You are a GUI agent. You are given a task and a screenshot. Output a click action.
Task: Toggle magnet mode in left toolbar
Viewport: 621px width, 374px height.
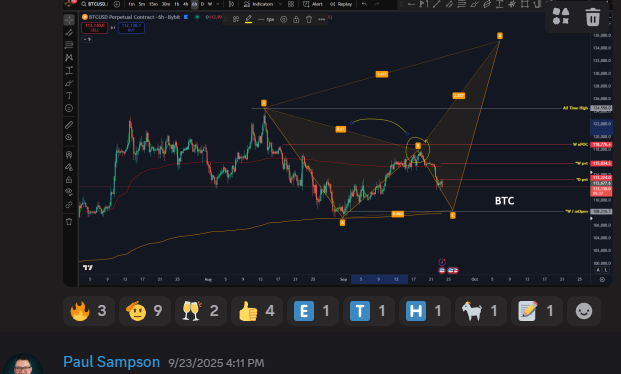coord(69,155)
